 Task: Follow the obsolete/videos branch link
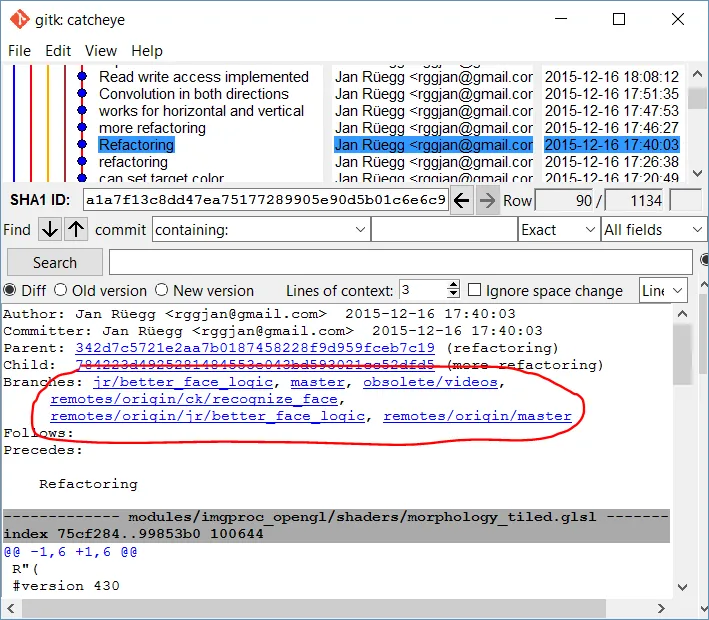[430, 382]
